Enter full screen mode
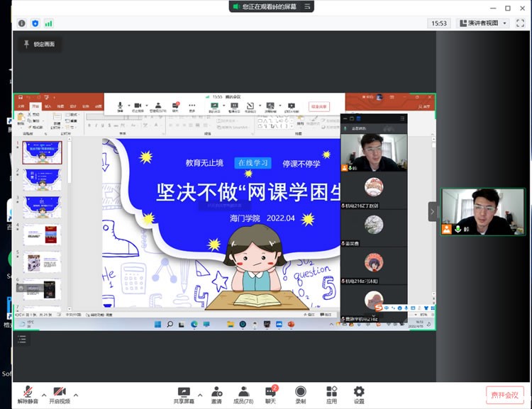532x409 pixels. pyautogui.click(x=520, y=23)
